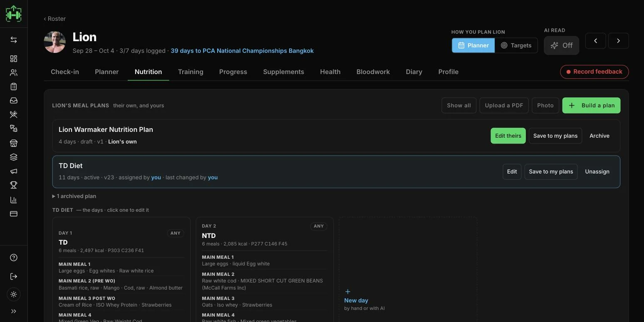Open the store icon in sidebar
Viewport: 644px width, 322px height.
[14, 143]
